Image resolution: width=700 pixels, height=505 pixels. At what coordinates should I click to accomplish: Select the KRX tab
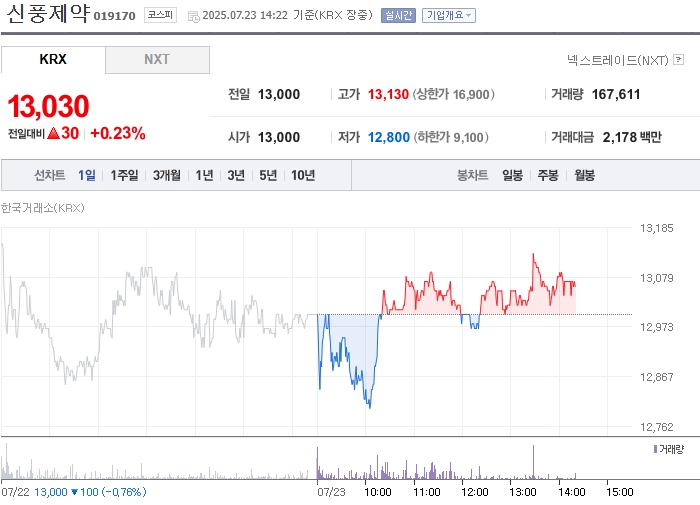tap(53, 59)
